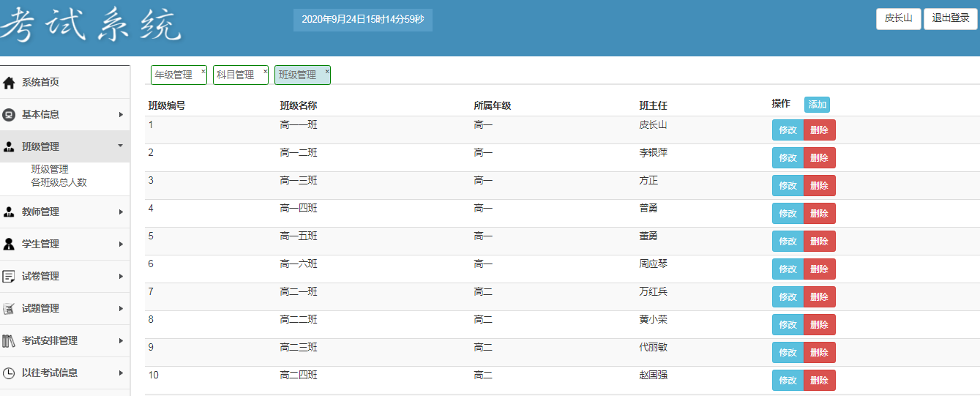This screenshot has width=980, height=396.
Task: Click the 皮长山 user button
Action: point(898,19)
